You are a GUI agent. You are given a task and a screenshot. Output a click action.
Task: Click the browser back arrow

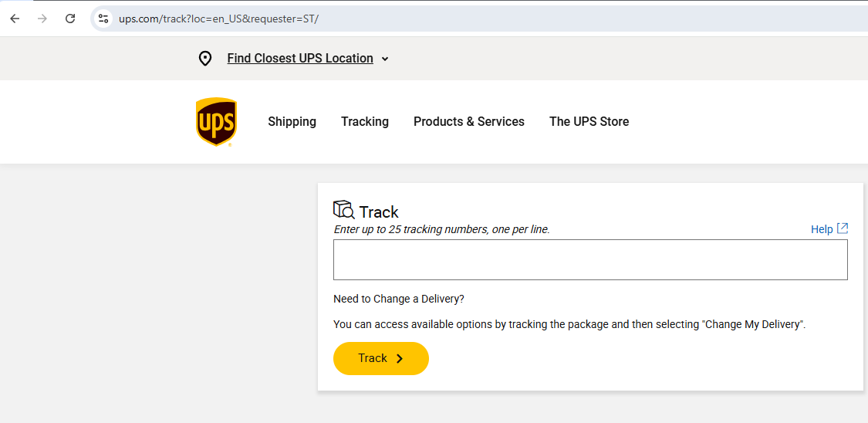click(15, 19)
